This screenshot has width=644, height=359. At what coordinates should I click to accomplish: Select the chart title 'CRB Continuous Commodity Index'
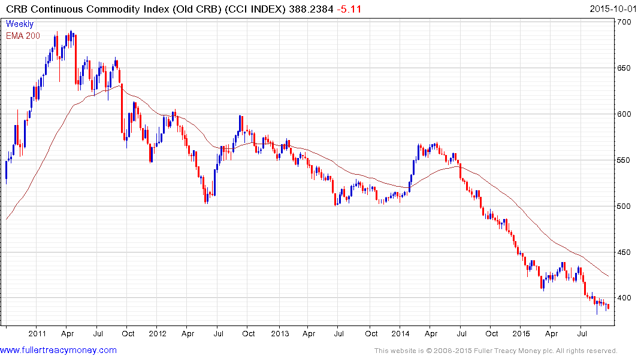87,9
